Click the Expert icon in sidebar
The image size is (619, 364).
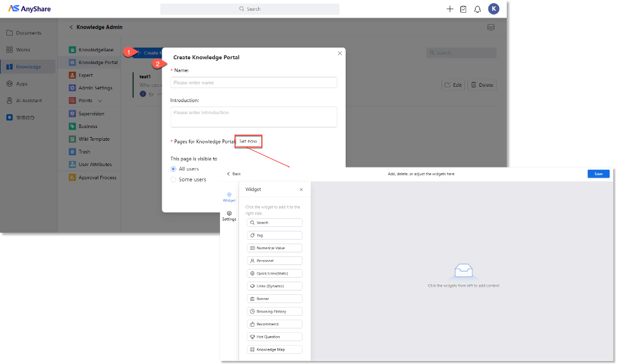[x=74, y=75]
